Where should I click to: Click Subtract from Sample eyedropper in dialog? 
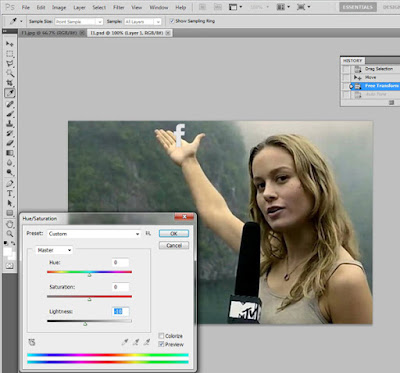(147, 342)
